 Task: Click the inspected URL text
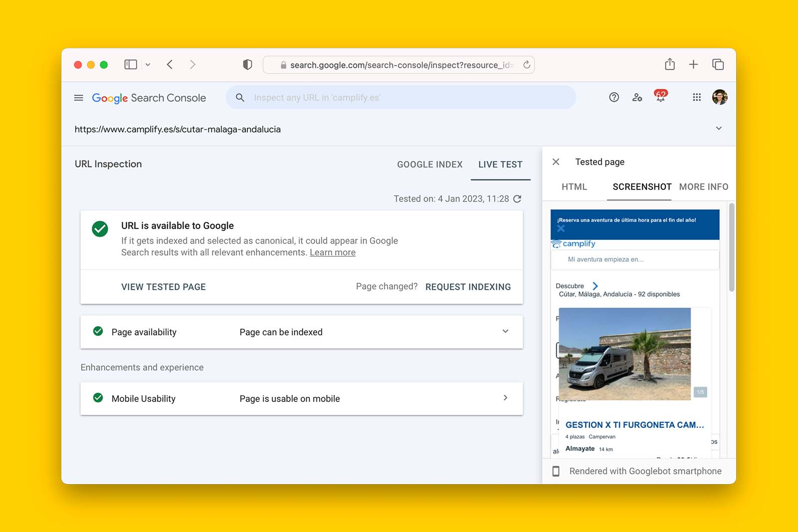(x=178, y=129)
